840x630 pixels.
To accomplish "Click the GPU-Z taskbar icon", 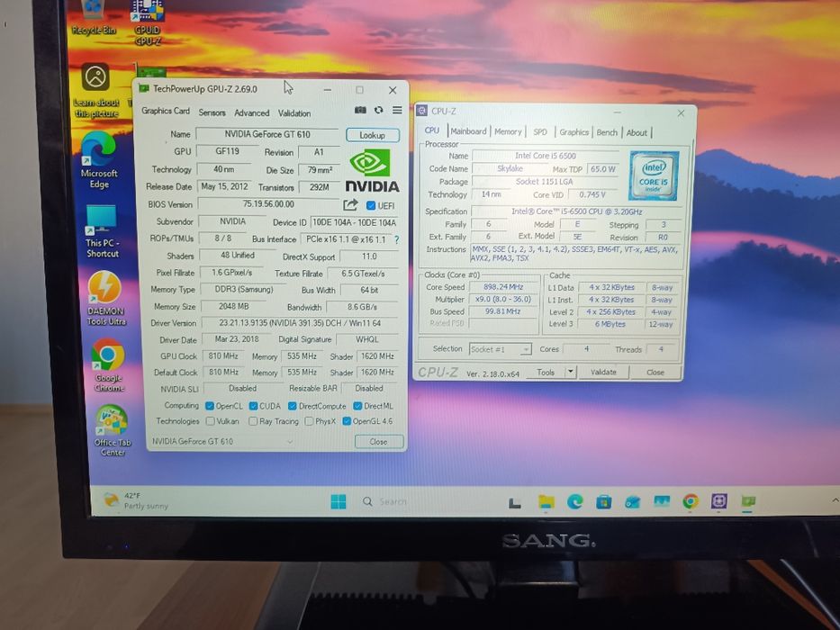I will (748, 501).
